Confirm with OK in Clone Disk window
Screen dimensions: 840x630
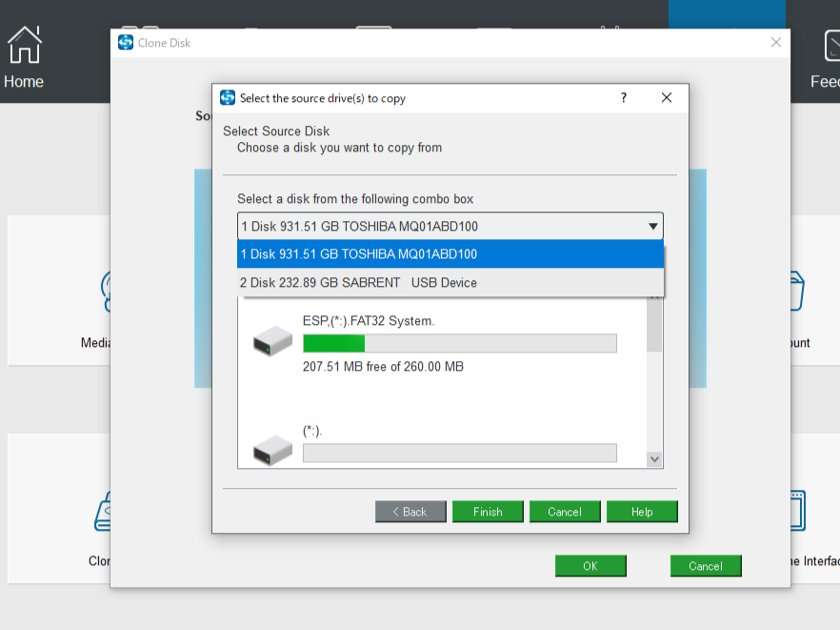pos(590,566)
